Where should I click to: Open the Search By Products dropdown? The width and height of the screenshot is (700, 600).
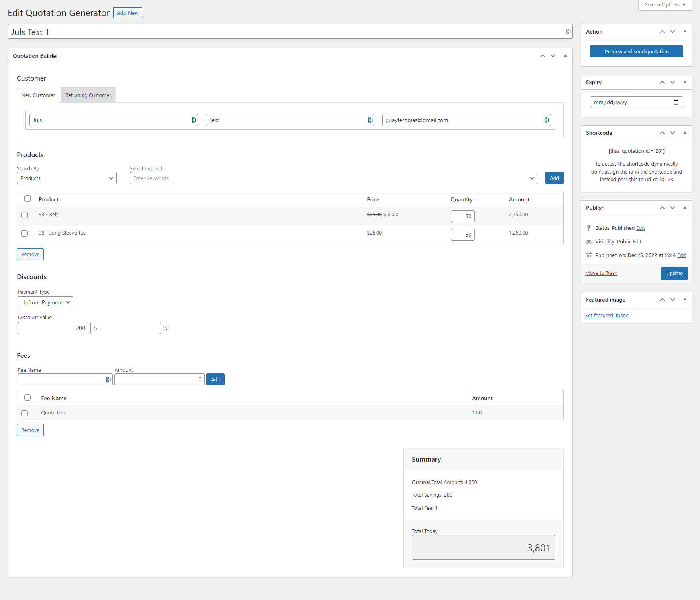pos(67,178)
